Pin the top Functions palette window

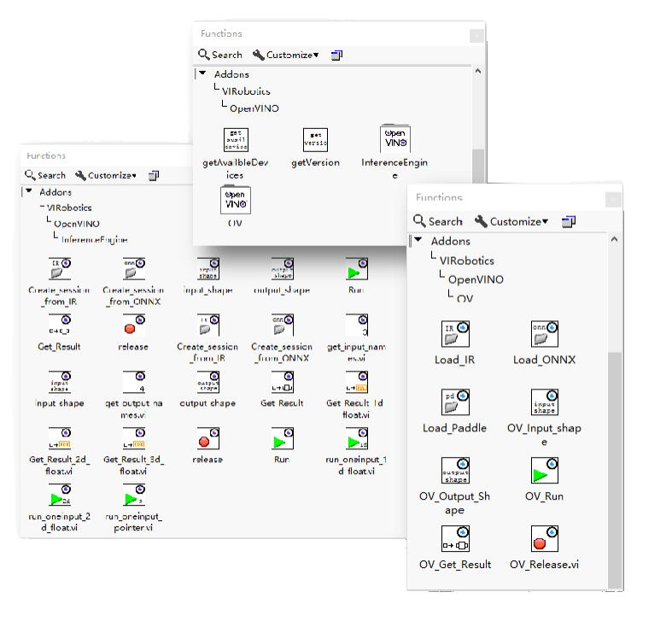tap(337, 55)
